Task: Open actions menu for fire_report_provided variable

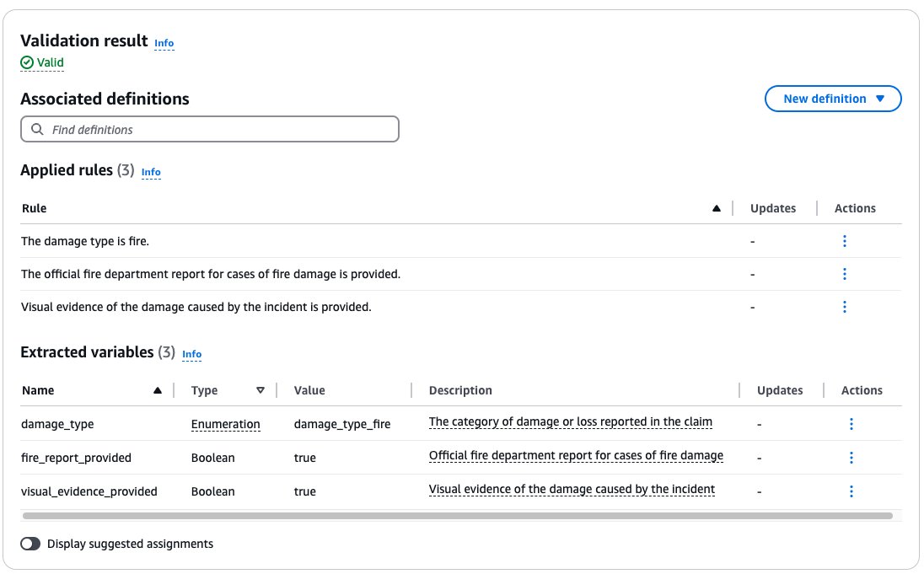Action: [x=851, y=457]
